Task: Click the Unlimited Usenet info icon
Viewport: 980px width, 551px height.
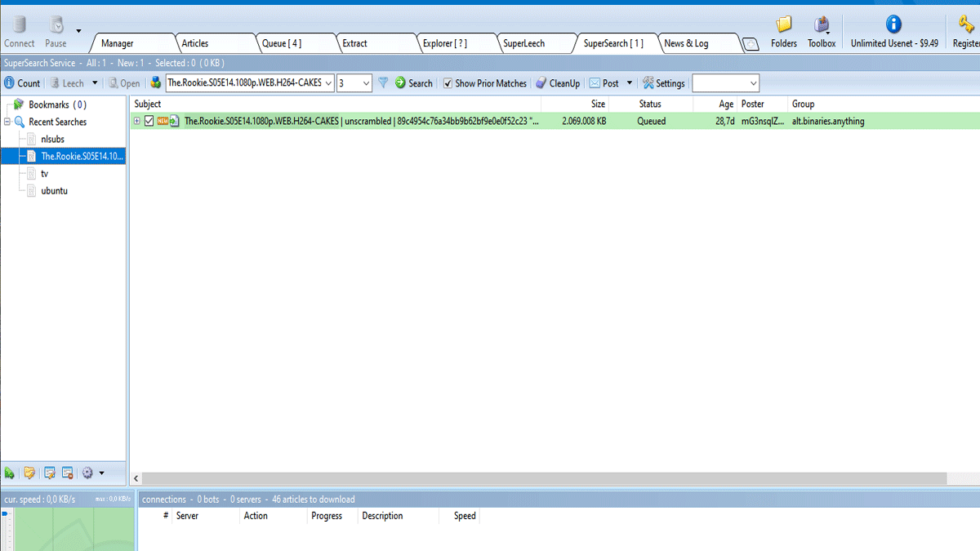Action: [894, 25]
